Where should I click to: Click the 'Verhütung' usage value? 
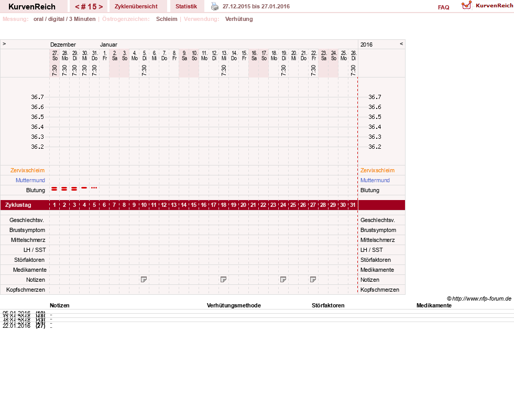pyautogui.click(x=239, y=19)
